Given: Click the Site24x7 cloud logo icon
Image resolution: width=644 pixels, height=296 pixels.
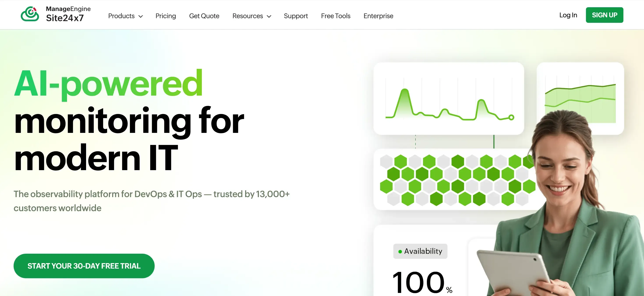Looking at the screenshot, I should click(30, 14).
